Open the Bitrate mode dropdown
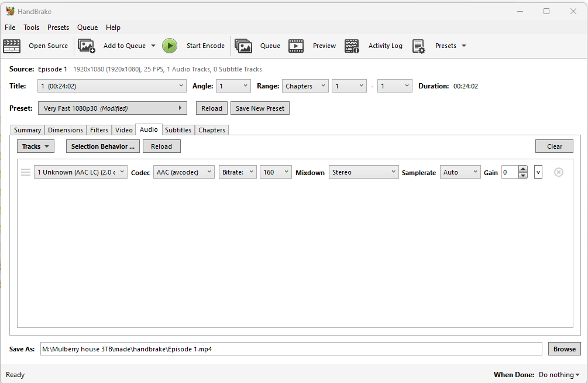The width and height of the screenshot is (588, 383). click(x=238, y=172)
